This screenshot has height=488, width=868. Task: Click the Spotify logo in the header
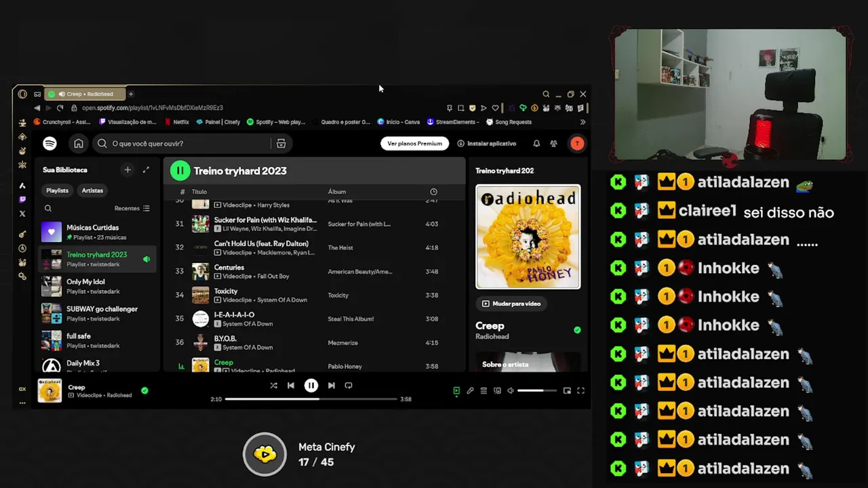50,143
